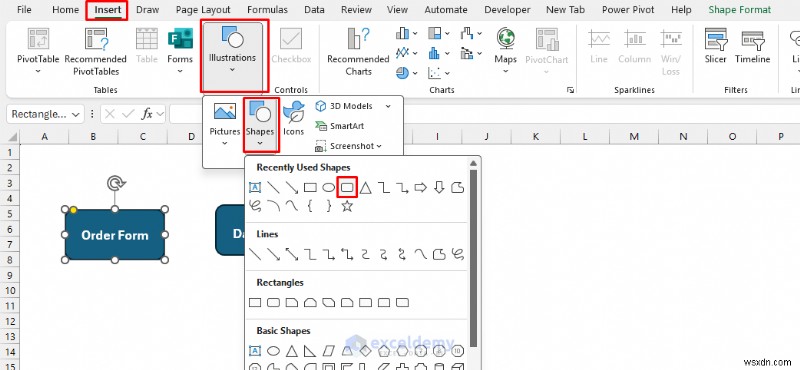Expand the pie chart dropdown arrow

point(415,72)
